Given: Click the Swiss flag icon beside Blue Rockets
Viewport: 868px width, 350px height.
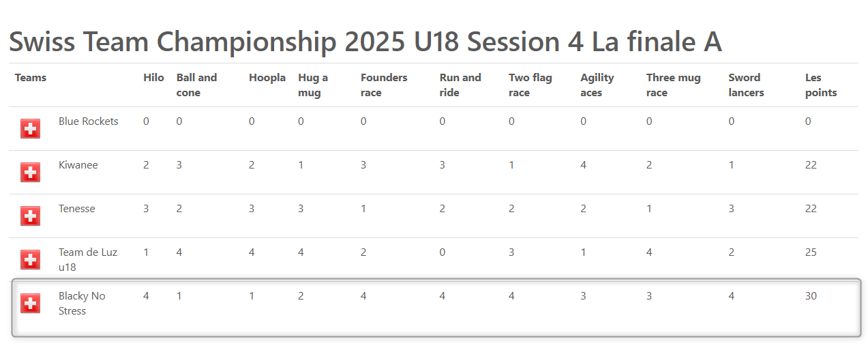Looking at the screenshot, I should tap(30, 128).
